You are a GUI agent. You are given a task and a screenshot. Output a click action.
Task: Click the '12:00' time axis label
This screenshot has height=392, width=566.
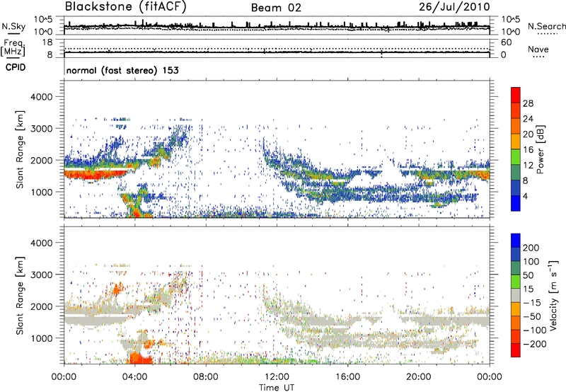pos(277,377)
